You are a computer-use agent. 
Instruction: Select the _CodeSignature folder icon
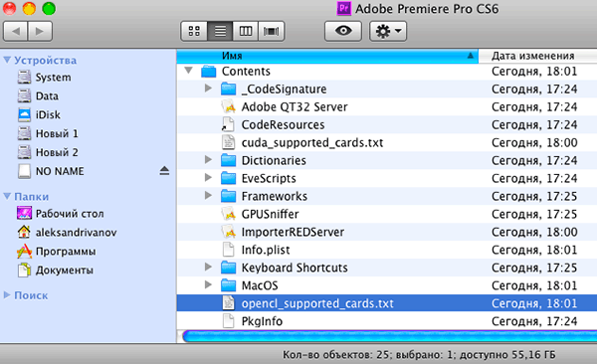[229, 90]
